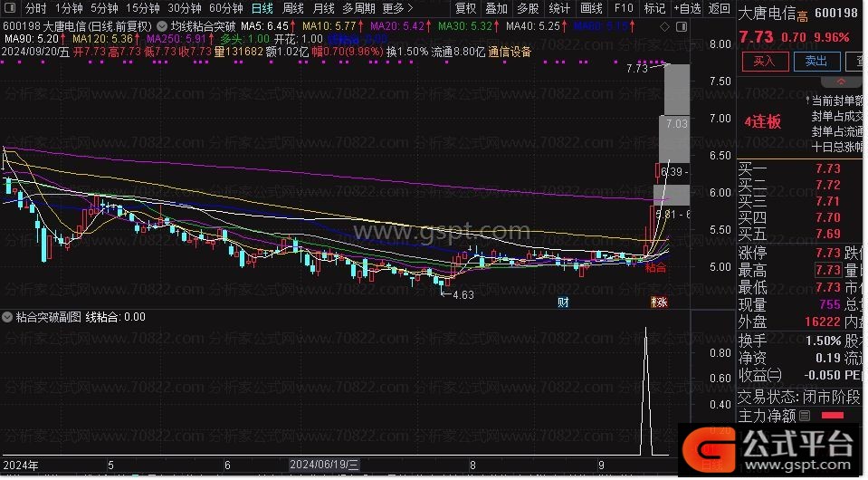Screen dimensions: 868x480
Task: Click the 主力净额 list icon
Action: [805, 416]
